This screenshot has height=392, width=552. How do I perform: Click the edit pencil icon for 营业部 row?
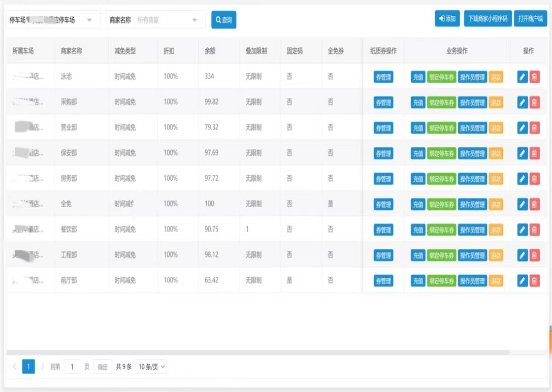point(523,127)
